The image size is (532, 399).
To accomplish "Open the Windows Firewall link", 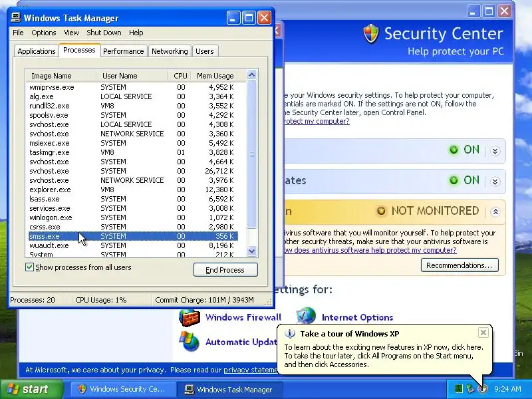I will 243,317.
